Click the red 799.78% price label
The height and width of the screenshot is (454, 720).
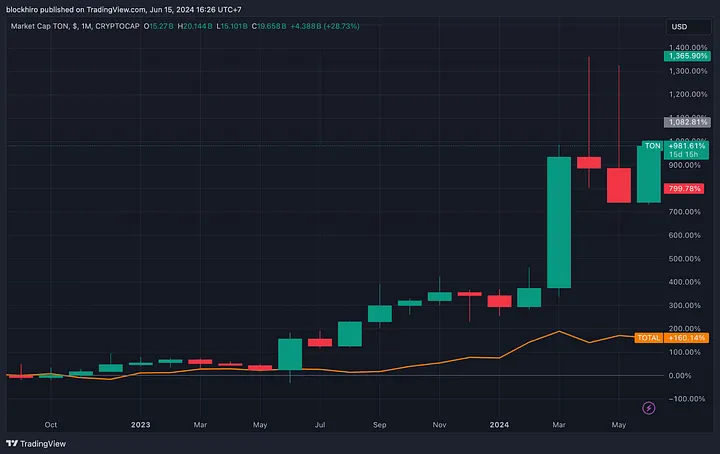(x=685, y=188)
